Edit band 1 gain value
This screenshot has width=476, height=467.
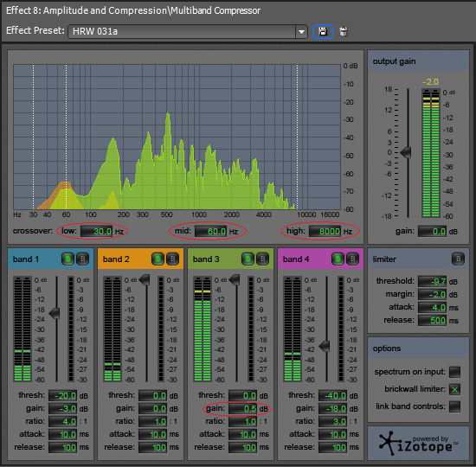click(x=63, y=409)
